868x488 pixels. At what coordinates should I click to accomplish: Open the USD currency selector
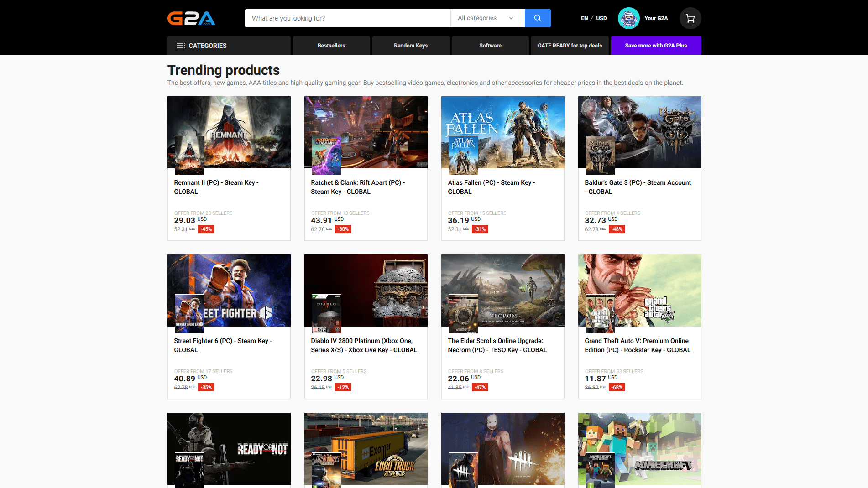pos(601,18)
